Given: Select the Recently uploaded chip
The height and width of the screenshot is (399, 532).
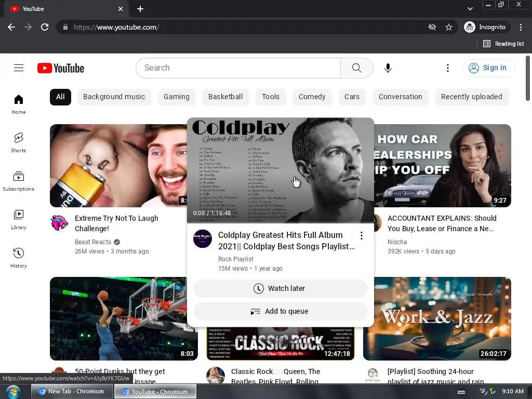Looking at the screenshot, I should (472, 97).
